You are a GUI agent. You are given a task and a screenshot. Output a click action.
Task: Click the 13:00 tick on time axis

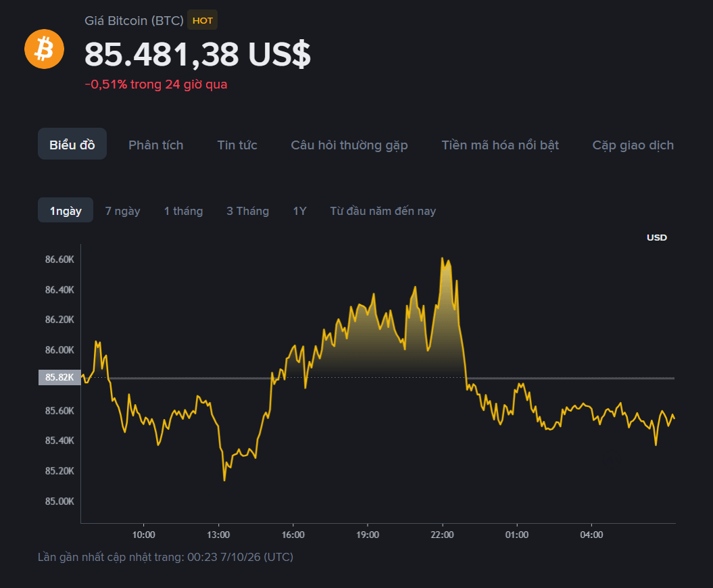(218, 535)
